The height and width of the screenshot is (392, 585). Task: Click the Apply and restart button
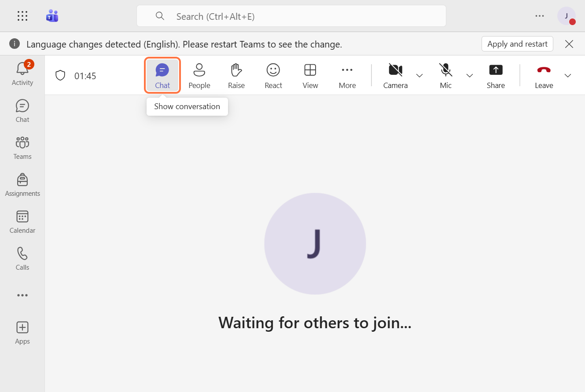tap(517, 44)
